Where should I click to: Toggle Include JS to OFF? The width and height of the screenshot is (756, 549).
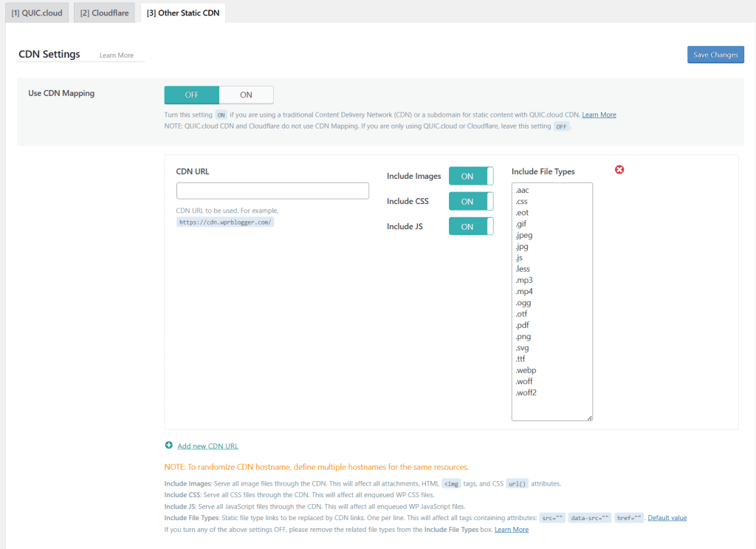coord(470,226)
